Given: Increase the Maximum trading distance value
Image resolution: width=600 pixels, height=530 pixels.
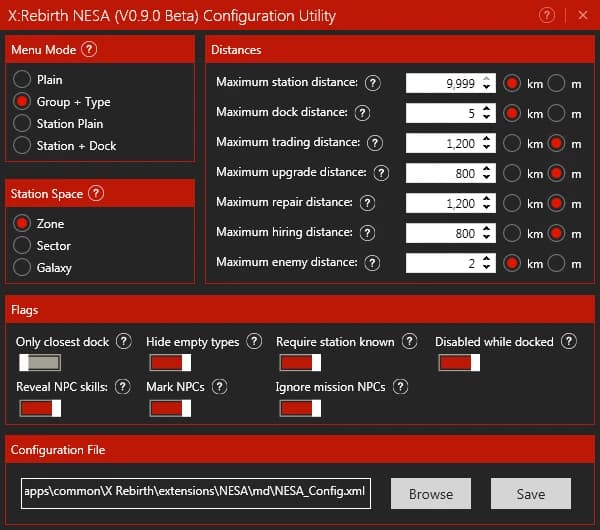Looking at the screenshot, I should point(486,139).
